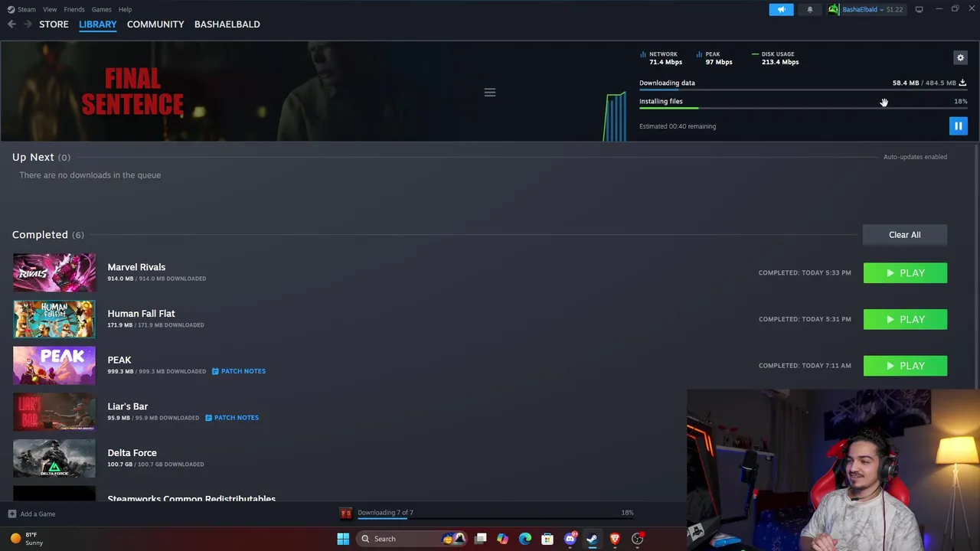This screenshot has width=980, height=551.
Task: Click the Final Sentence game banner
Action: pyautogui.click(x=132, y=91)
